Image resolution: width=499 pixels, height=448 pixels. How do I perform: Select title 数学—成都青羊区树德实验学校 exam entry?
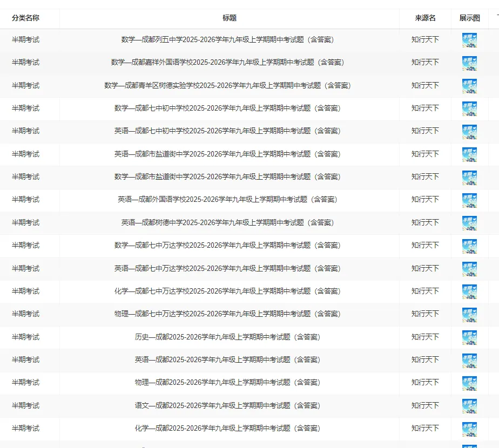(227, 85)
